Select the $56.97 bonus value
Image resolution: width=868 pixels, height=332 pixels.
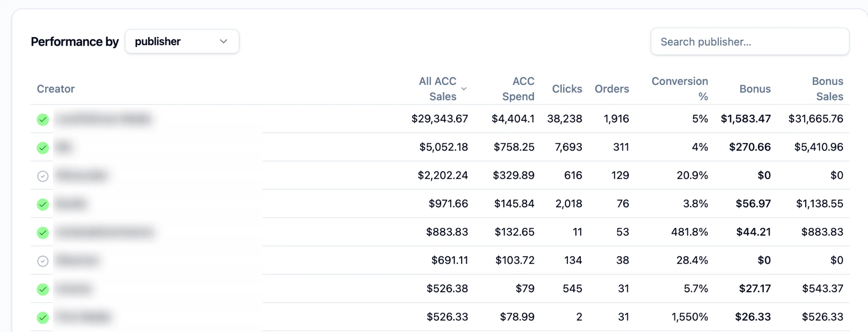[x=753, y=204]
